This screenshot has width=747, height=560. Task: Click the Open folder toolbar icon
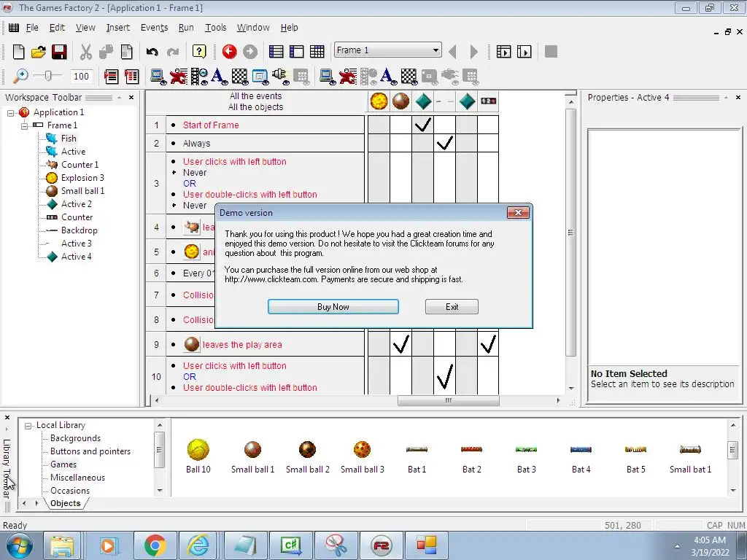39,52
